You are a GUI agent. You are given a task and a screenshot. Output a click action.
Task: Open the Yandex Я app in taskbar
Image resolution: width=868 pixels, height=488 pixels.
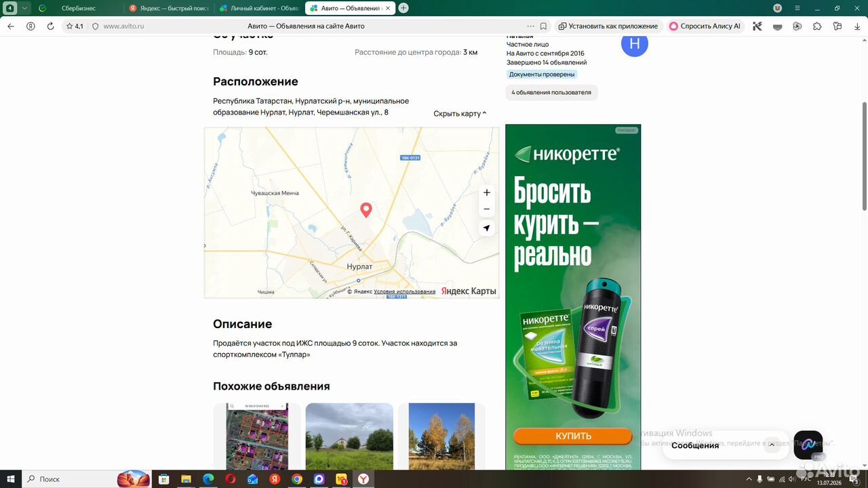pyautogui.click(x=275, y=479)
